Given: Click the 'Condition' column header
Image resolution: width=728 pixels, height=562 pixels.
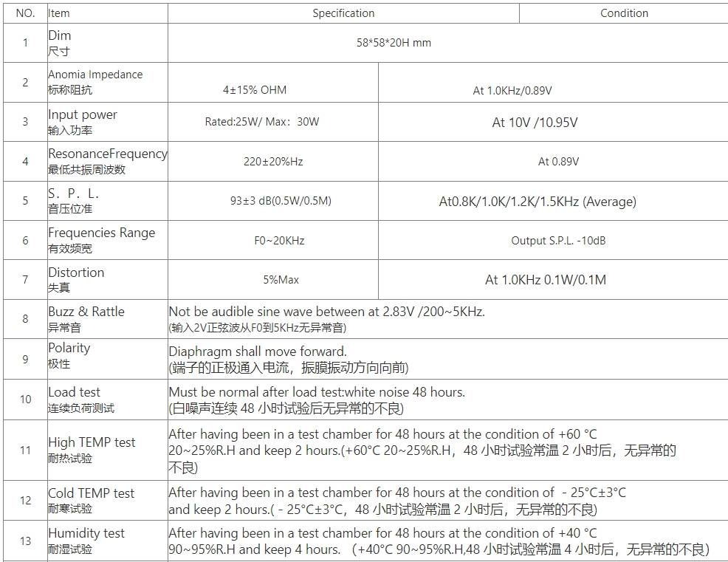Looking at the screenshot, I should pyautogui.click(x=624, y=13).
